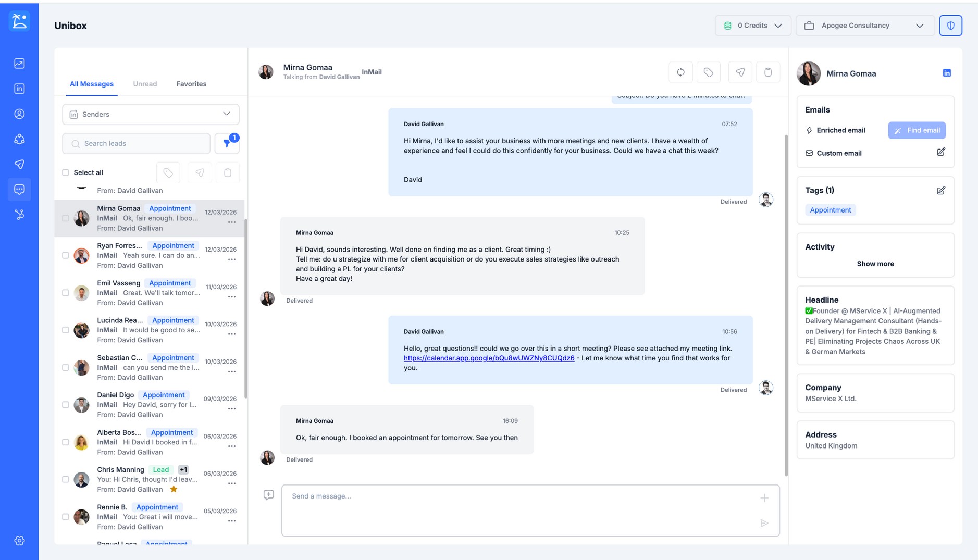
Task: Open the 0 Credits dropdown
Action: click(753, 26)
